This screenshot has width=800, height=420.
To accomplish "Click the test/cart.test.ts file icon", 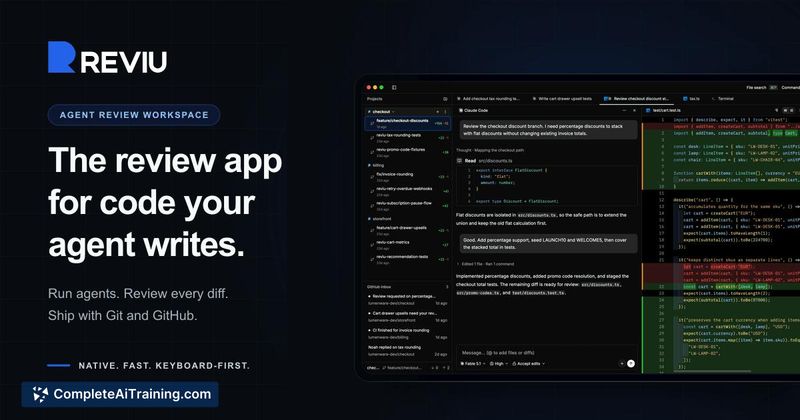I will pyautogui.click(x=648, y=110).
